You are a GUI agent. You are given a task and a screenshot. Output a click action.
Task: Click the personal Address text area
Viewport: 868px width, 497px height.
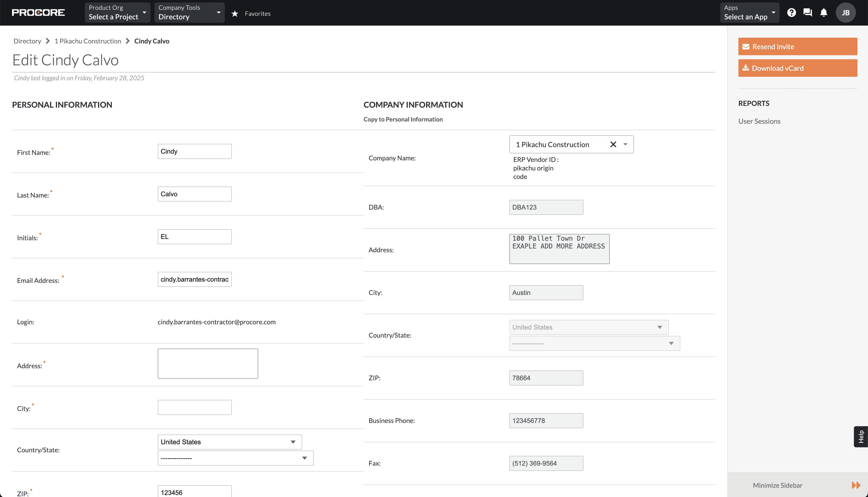208,363
